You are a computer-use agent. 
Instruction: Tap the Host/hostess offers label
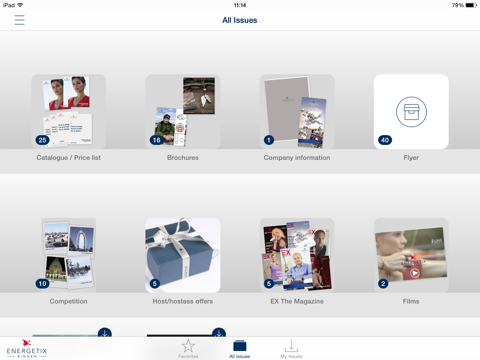183,301
